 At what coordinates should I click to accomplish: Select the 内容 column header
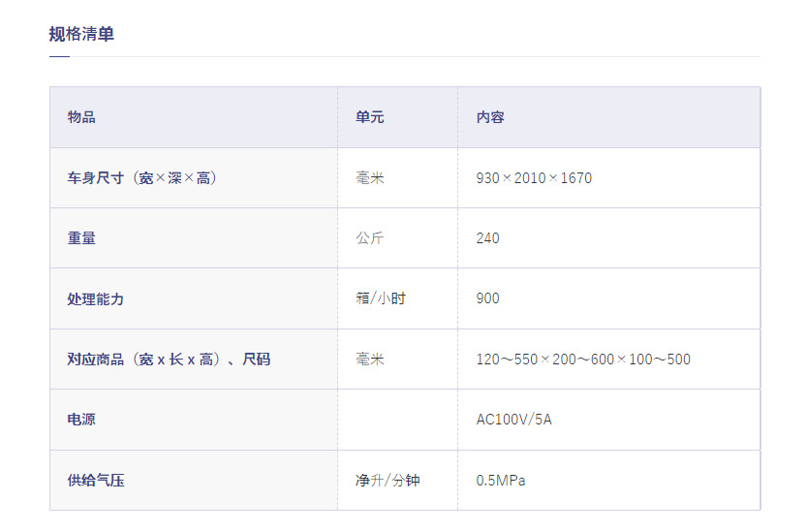click(x=490, y=117)
